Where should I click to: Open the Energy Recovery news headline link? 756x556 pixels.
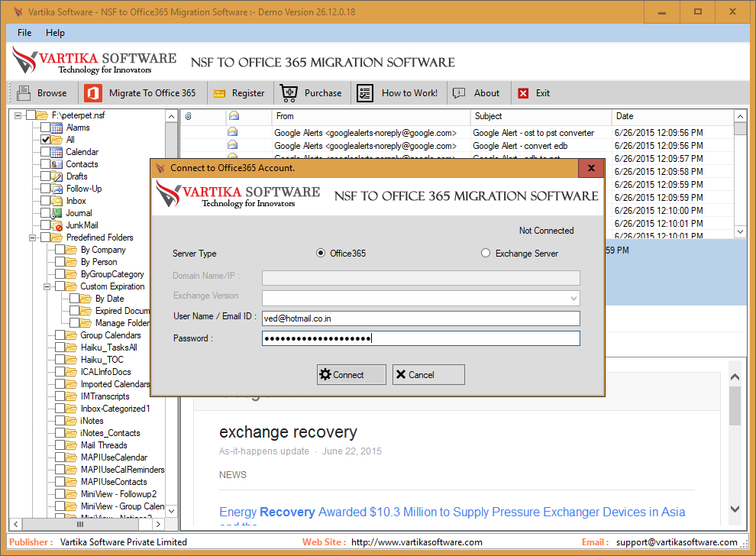click(452, 512)
